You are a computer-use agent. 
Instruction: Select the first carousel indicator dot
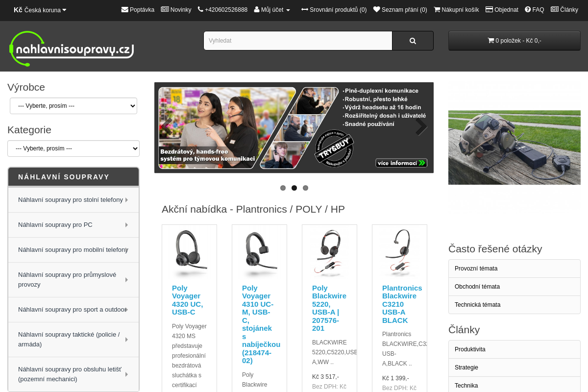tap(283, 188)
